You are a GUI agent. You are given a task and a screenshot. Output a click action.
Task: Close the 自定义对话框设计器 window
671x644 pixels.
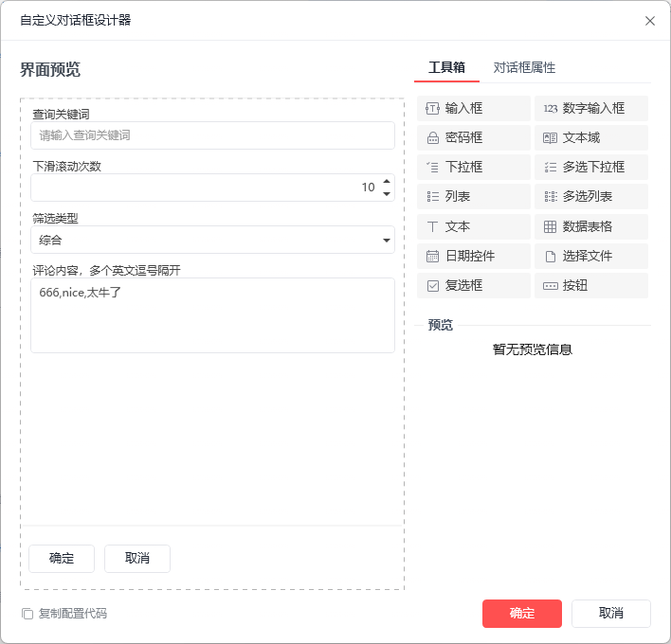coord(649,21)
